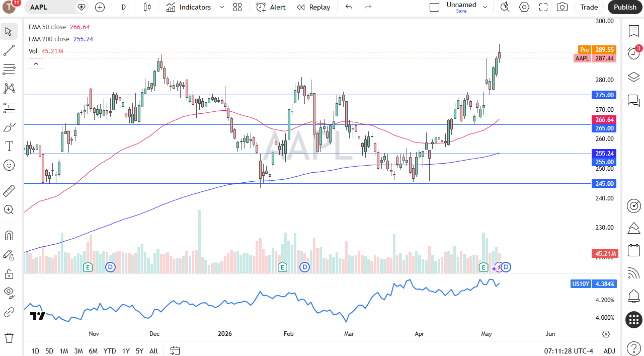Toggle ADJ adjusted price data
The image size is (644, 356).
click(x=609, y=351)
